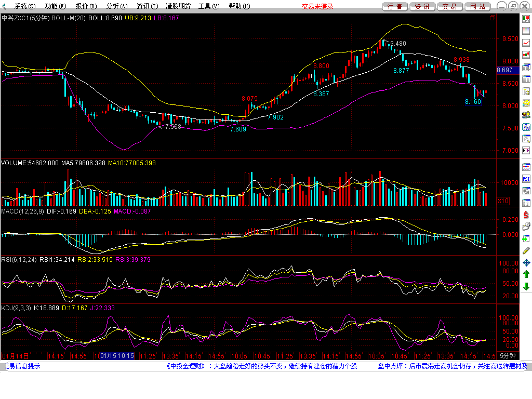The height and width of the screenshot is (399, 532).
Task: Click the 盘中点评 news ticker text
Action: tap(453, 366)
